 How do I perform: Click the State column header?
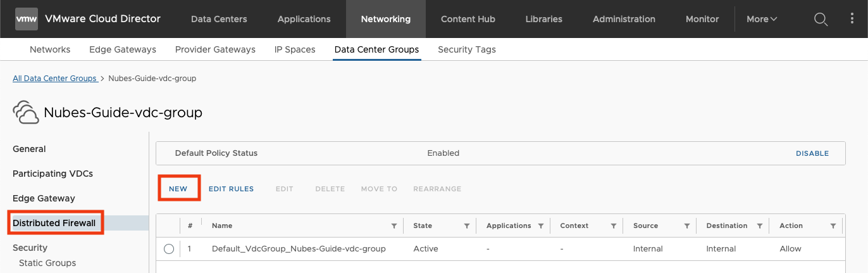point(423,225)
